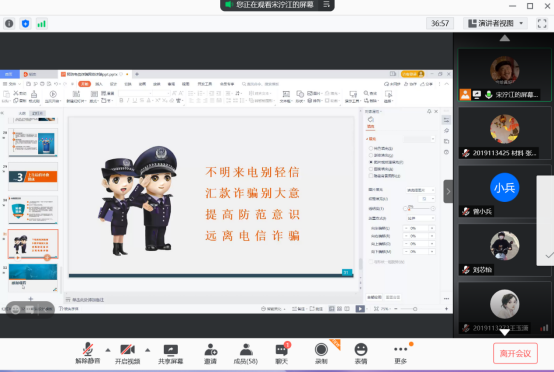Image resolution: width=554 pixels, height=372 pixels.
Task: Start sharing with 共享屏幕 icon
Action: pos(171,353)
